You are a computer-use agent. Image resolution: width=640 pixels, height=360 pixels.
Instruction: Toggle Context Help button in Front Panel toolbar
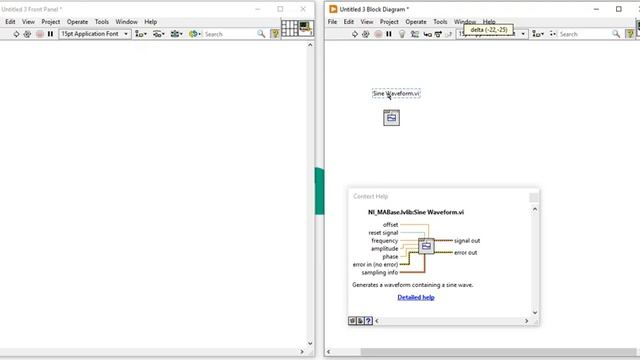276,34
